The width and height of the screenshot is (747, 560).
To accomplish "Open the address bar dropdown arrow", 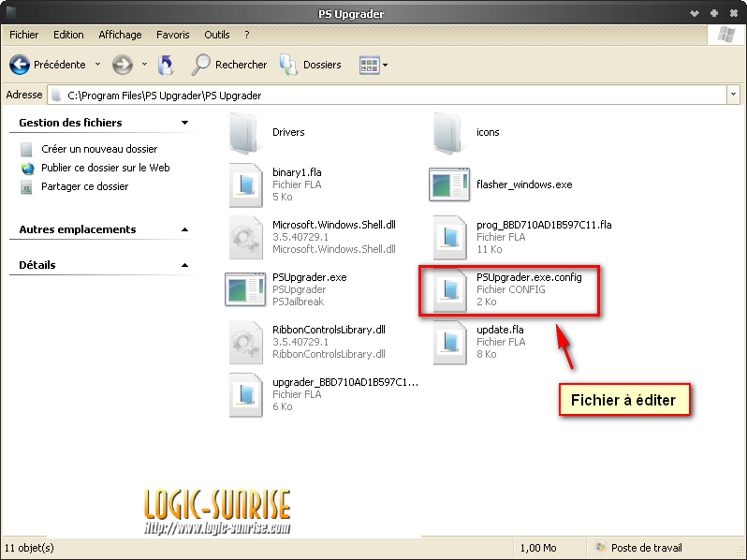I will pos(732,95).
